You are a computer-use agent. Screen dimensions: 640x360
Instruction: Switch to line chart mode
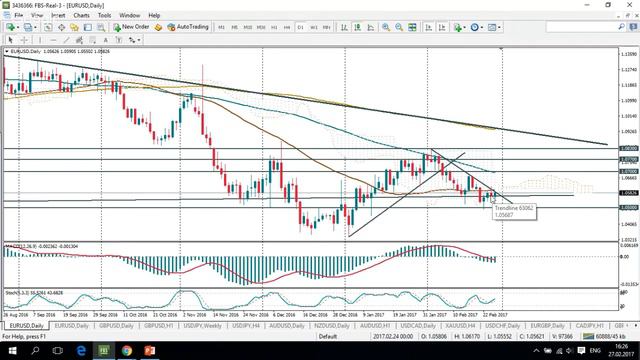click(x=371, y=27)
